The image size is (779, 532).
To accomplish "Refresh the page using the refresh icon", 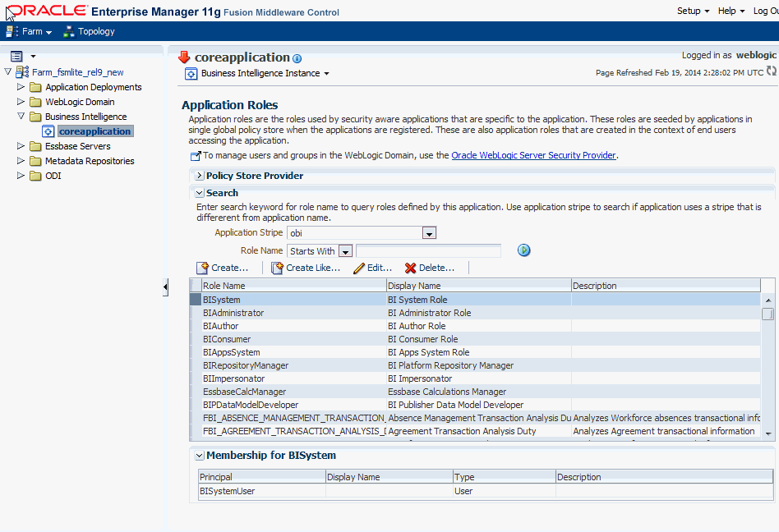I will pos(771,71).
